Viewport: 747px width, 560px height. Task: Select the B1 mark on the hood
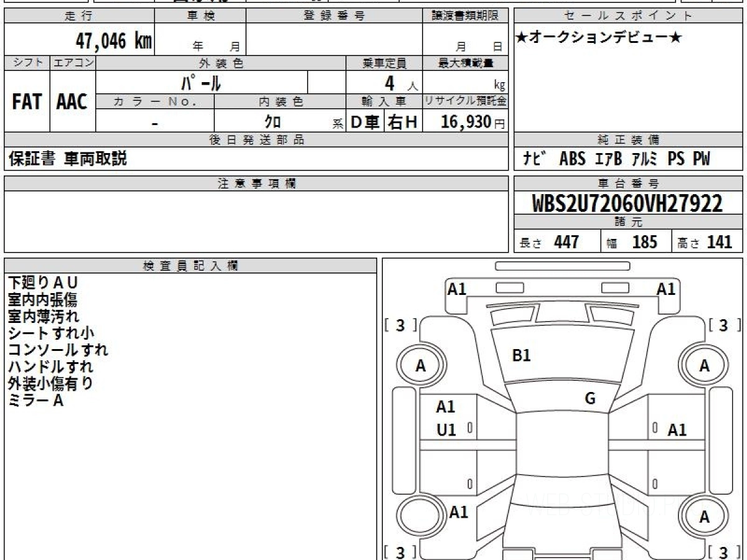[x=521, y=355]
